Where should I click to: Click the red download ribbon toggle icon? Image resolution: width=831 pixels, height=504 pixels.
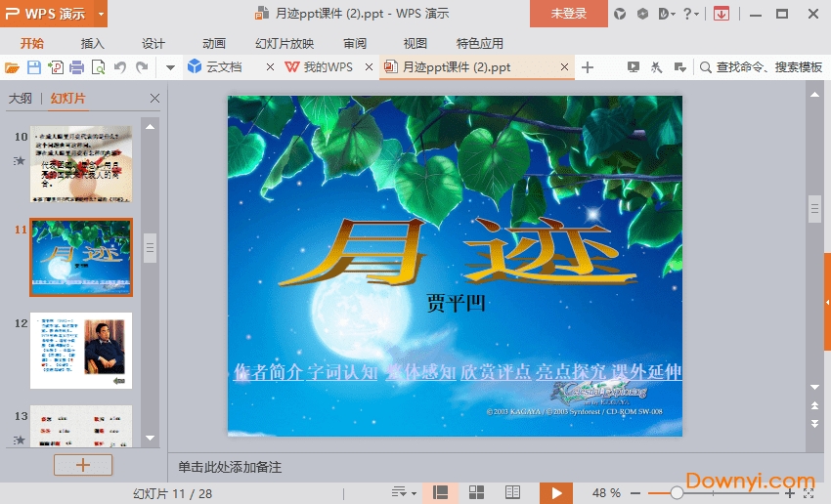(x=721, y=14)
